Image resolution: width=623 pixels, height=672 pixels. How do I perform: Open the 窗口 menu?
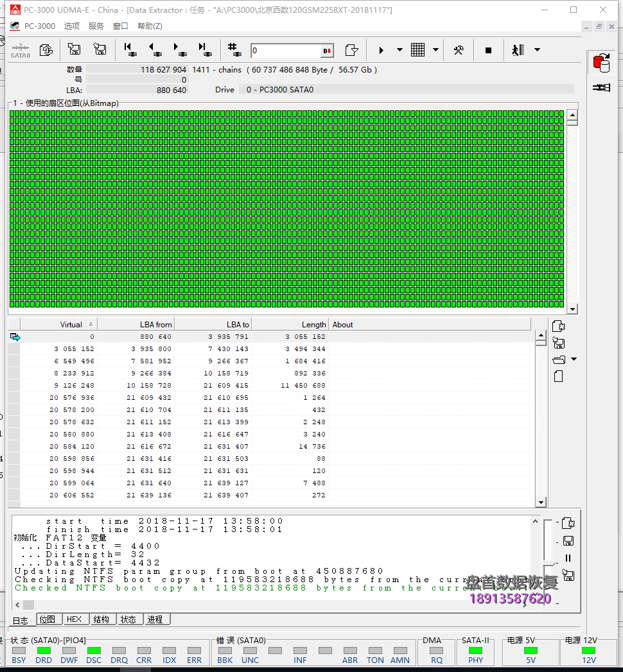[x=121, y=26]
